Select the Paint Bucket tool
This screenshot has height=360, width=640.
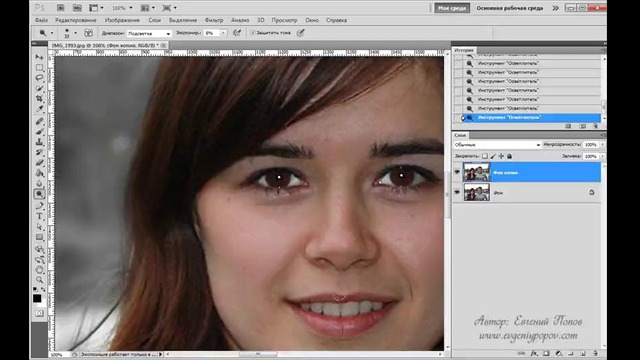39,173
